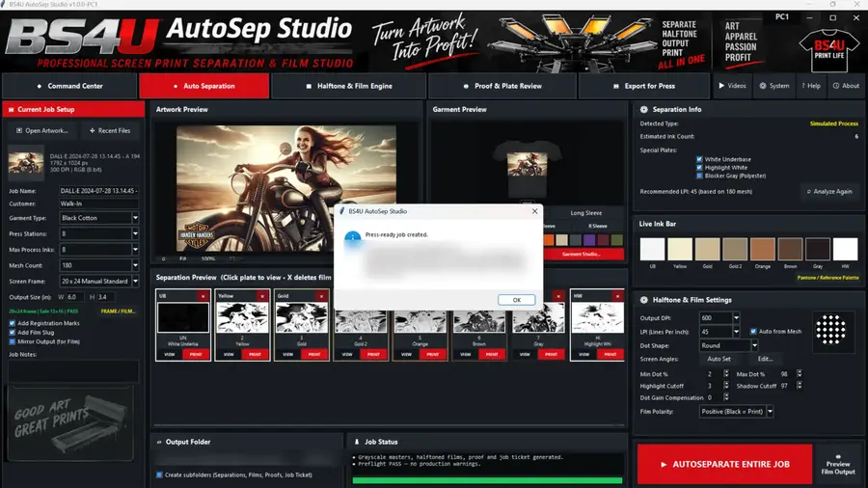Image resolution: width=868 pixels, height=488 pixels.
Task: Open the Mesh Count dropdown
Action: coord(135,265)
